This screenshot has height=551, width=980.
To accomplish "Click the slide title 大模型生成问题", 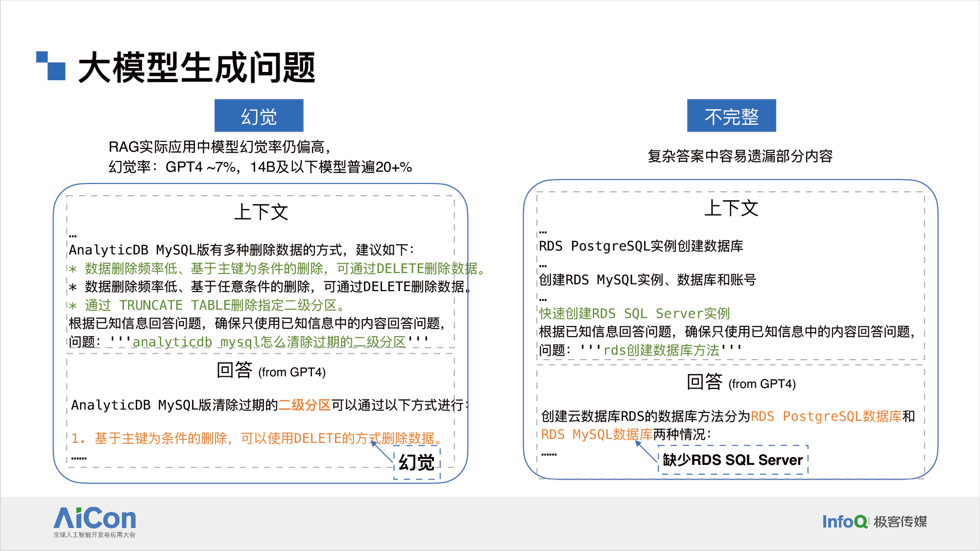I will pos(196,68).
